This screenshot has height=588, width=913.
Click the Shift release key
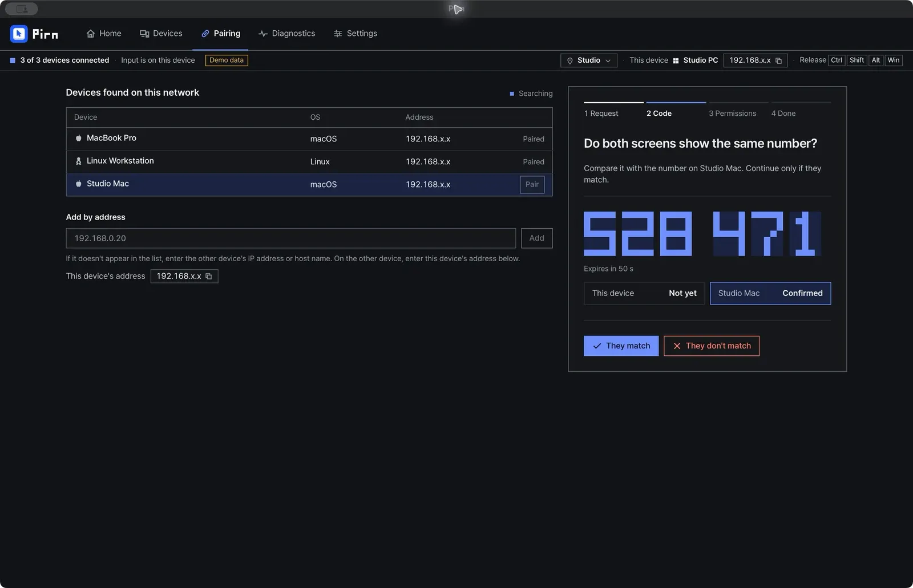[x=857, y=60]
